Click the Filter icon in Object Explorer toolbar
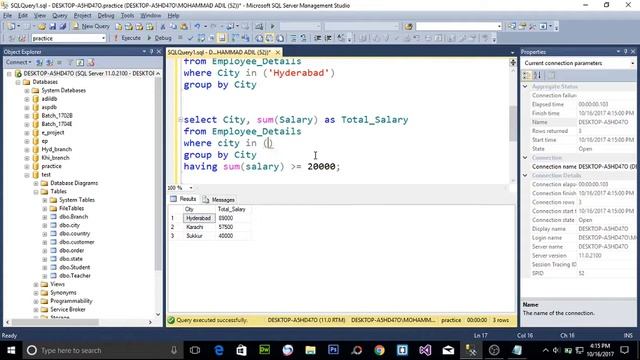The width and height of the screenshot is (640, 360). point(70,62)
